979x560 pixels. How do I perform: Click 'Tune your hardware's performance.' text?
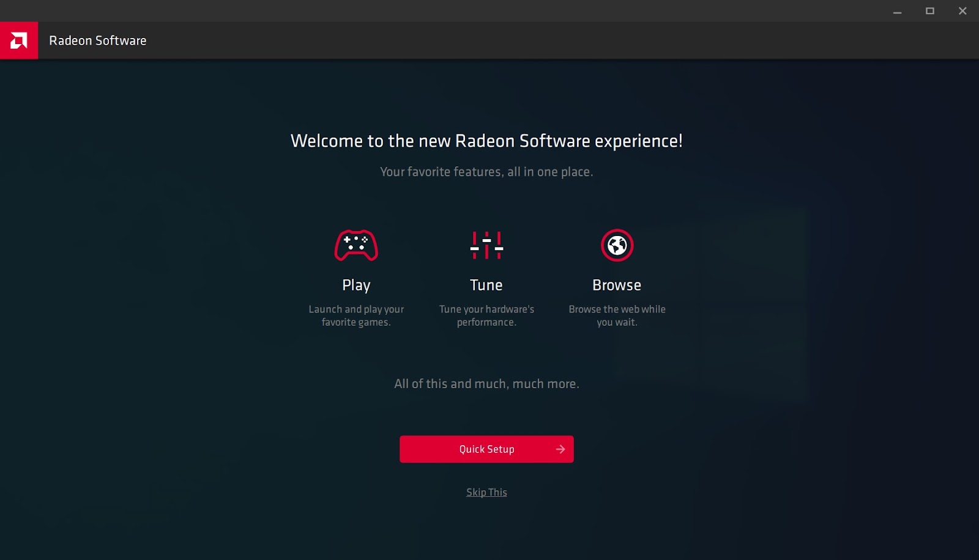pos(486,315)
